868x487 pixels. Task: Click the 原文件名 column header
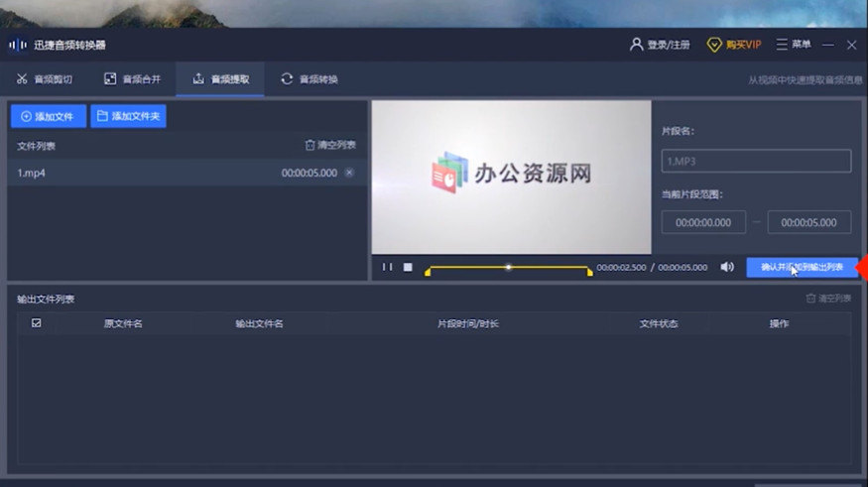(123, 323)
